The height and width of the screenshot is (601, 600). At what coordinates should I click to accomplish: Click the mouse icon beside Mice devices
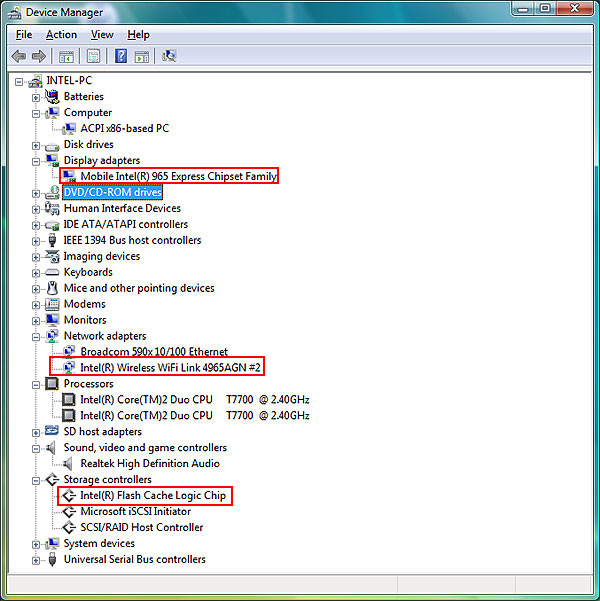click(52, 288)
